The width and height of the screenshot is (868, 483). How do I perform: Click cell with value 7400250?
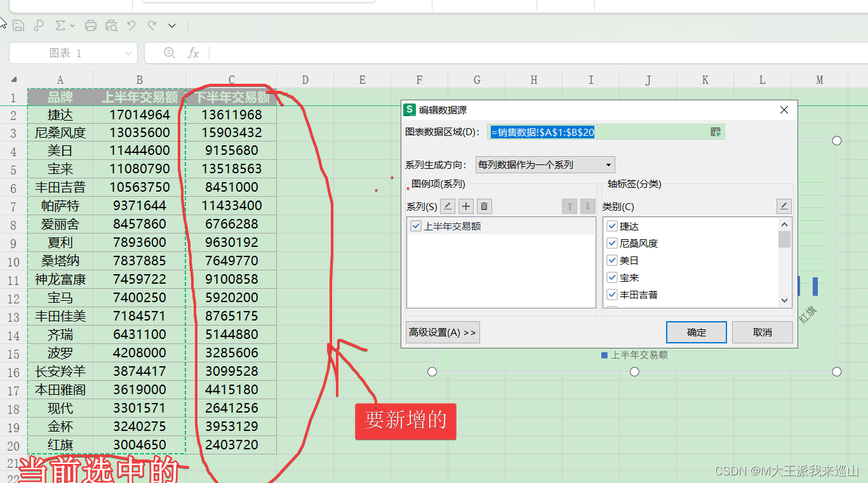click(140, 298)
